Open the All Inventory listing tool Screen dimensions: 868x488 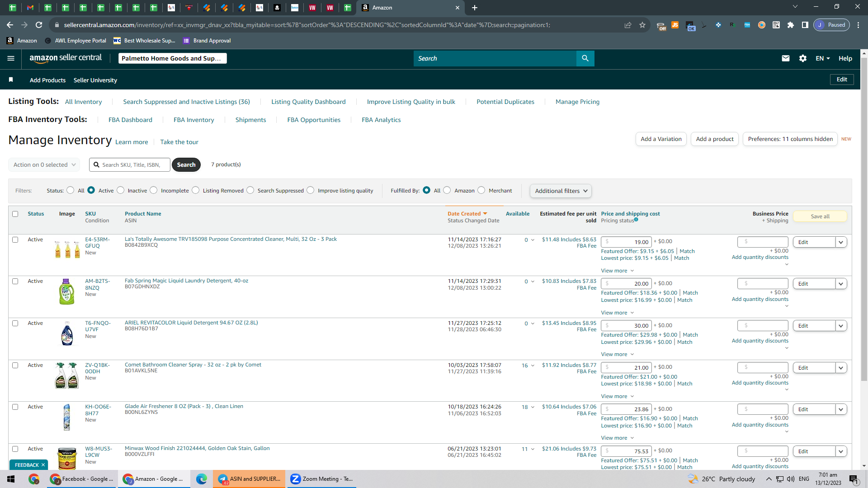click(x=84, y=102)
